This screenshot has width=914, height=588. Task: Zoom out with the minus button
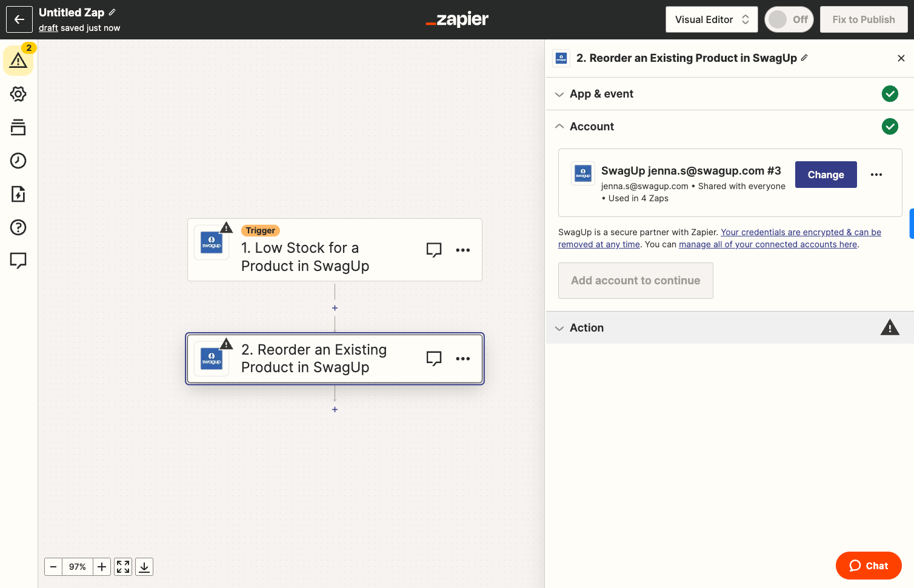pyautogui.click(x=53, y=567)
